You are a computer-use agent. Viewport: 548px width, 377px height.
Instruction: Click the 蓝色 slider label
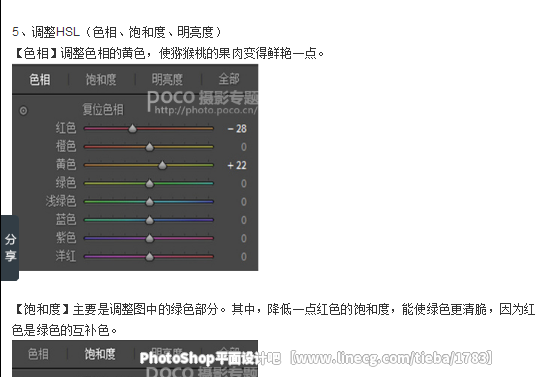point(66,219)
